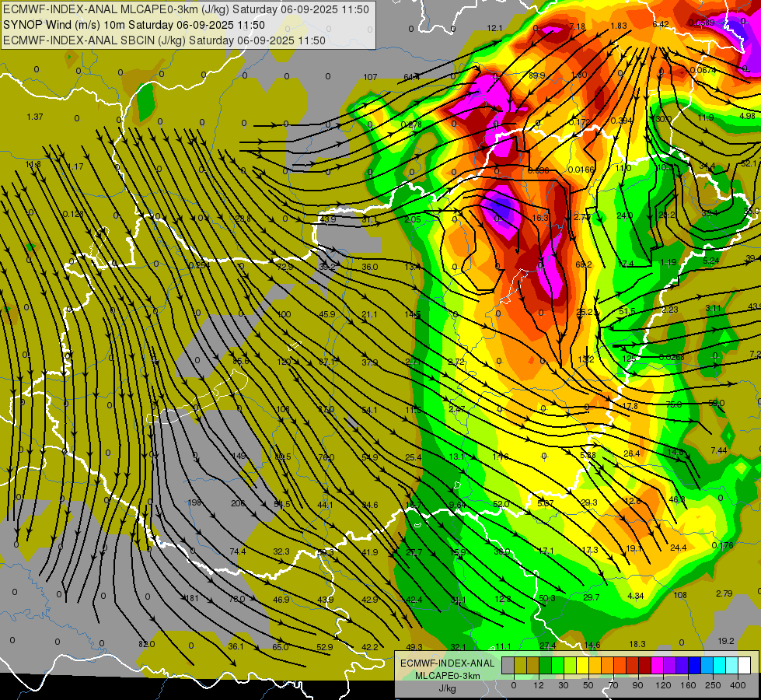Click the 'MLCAPE0-3km' label in the legend box
This screenshot has width=761, height=700.
pos(447,676)
